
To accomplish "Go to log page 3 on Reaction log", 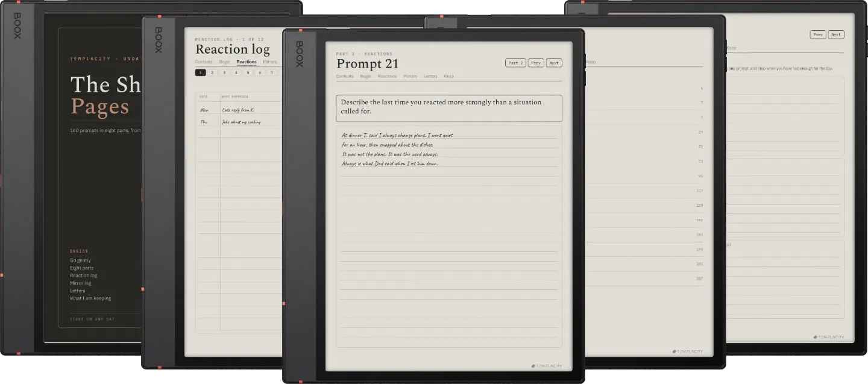I will (224, 72).
